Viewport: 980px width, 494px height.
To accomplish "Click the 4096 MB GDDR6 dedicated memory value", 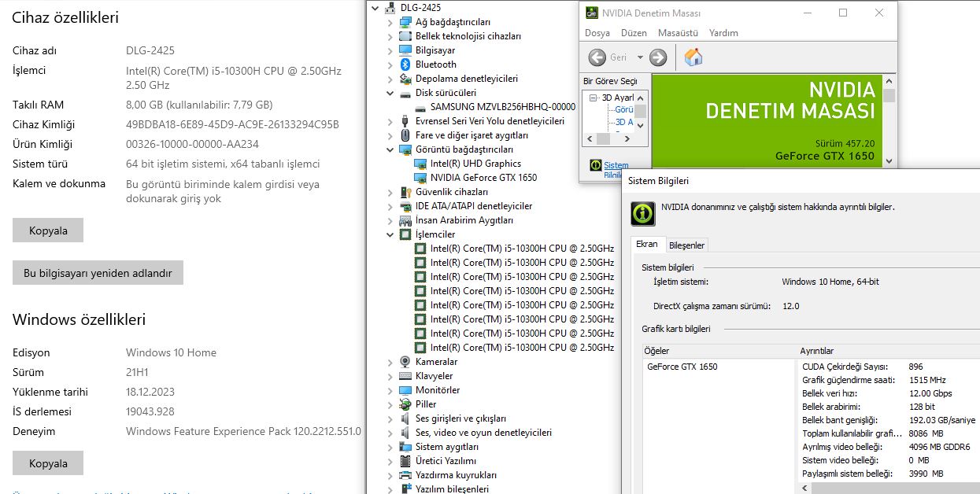I will click(939, 447).
